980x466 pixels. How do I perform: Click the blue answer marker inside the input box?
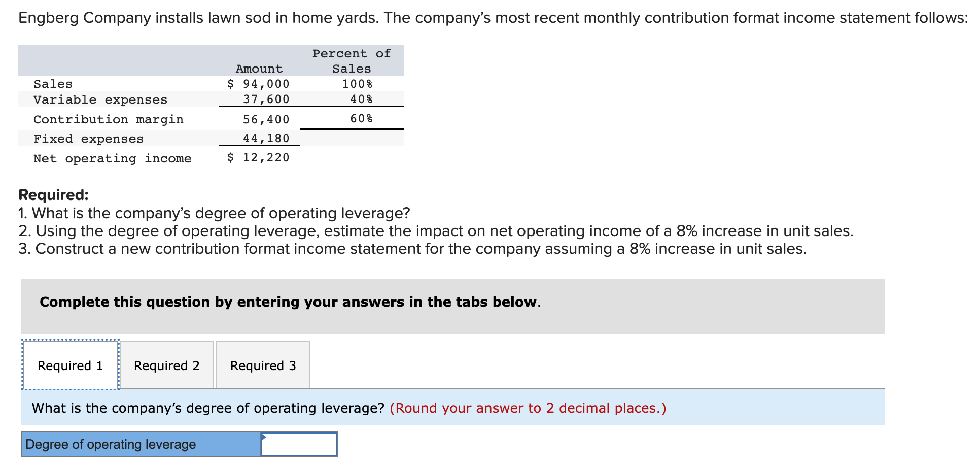[264, 438]
